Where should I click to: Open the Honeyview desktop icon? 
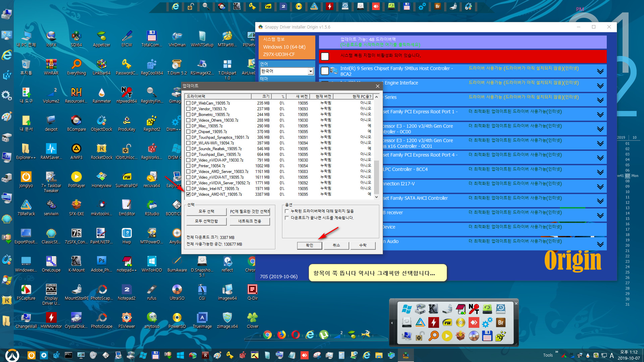pos(101,180)
